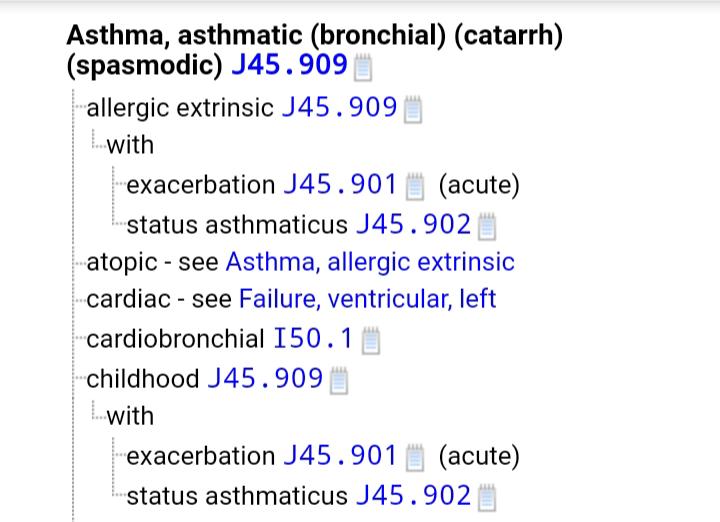Click note icon next to allergic extrinsic J45.909
The width and height of the screenshot is (720, 522).
(412, 108)
